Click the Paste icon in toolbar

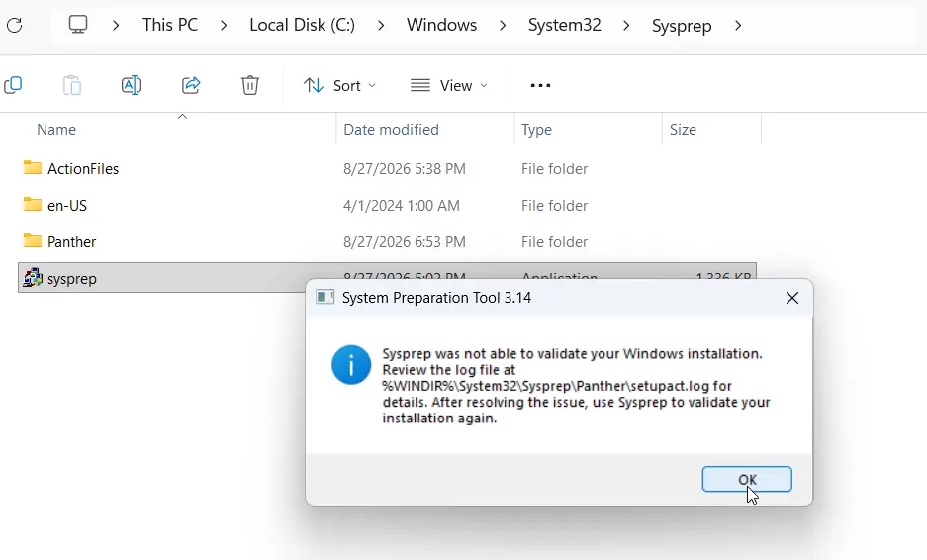click(x=72, y=85)
